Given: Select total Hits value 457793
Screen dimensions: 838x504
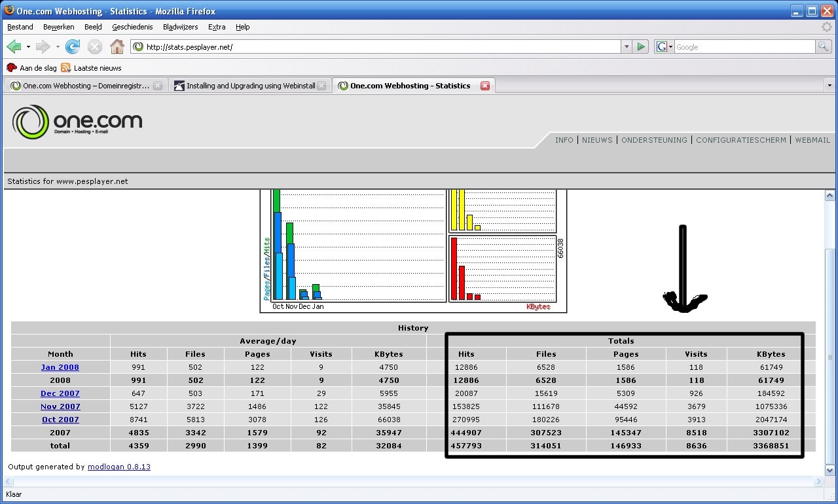Looking at the screenshot, I should click(466, 446).
